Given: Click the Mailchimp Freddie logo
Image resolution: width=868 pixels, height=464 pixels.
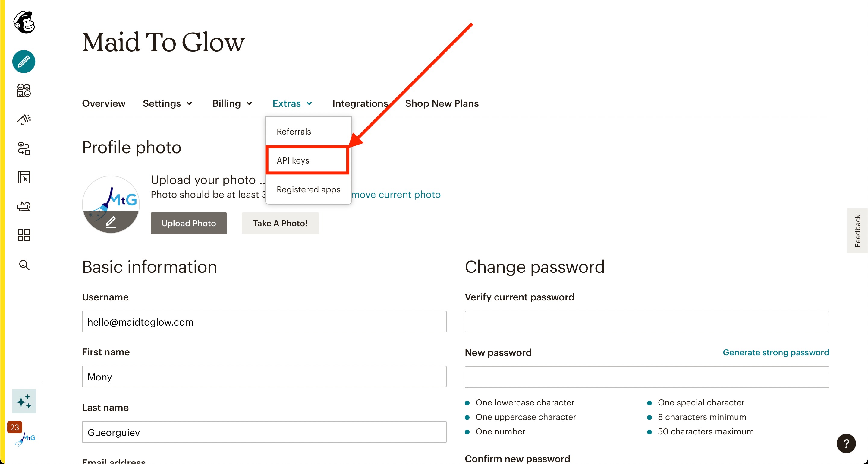Looking at the screenshot, I should coord(24,22).
